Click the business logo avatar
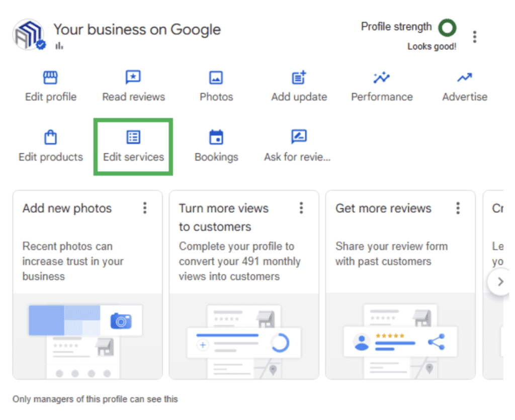Screen dimensions: 515x420 coord(29,35)
